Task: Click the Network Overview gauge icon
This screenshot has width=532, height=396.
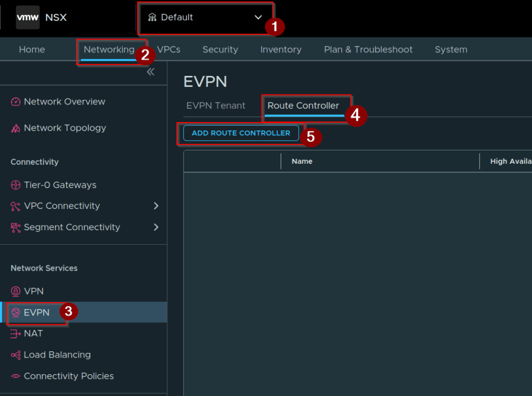Action: click(16, 102)
